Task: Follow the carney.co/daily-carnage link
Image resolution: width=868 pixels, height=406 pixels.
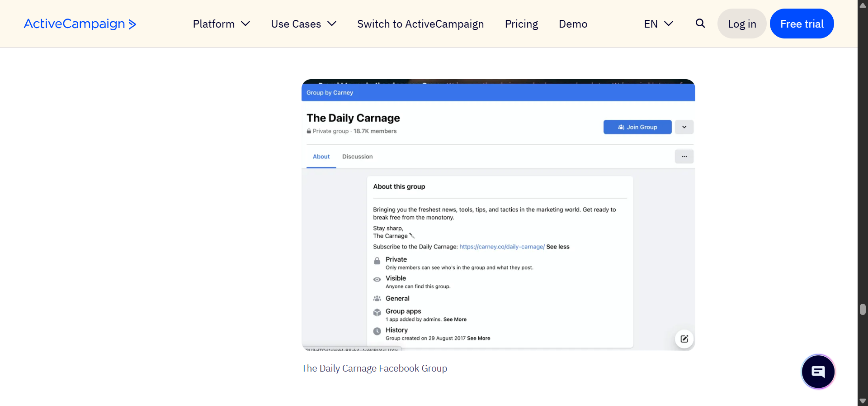Action: pos(502,247)
